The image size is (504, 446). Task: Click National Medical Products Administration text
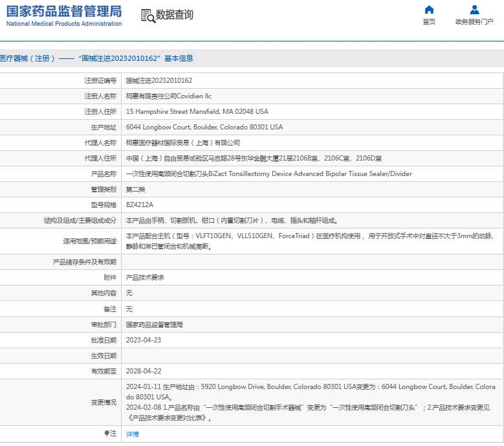click(x=64, y=24)
